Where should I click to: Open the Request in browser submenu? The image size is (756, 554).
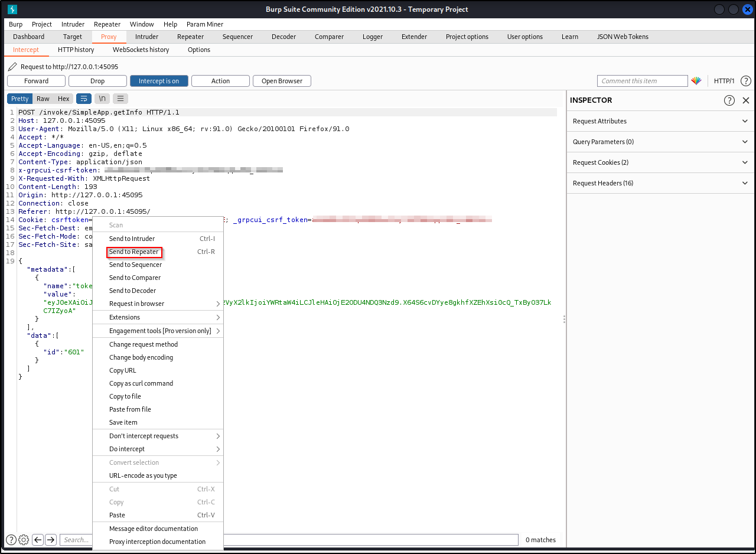[x=158, y=304]
